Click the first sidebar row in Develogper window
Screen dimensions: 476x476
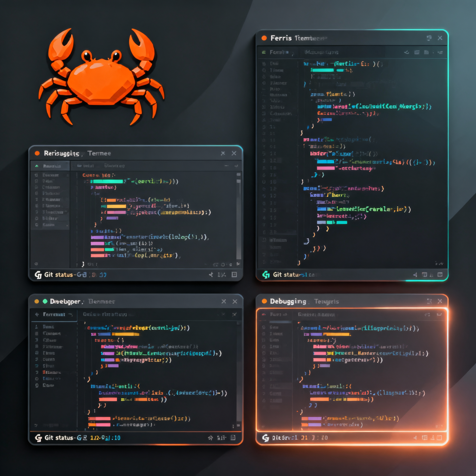[54, 327]
